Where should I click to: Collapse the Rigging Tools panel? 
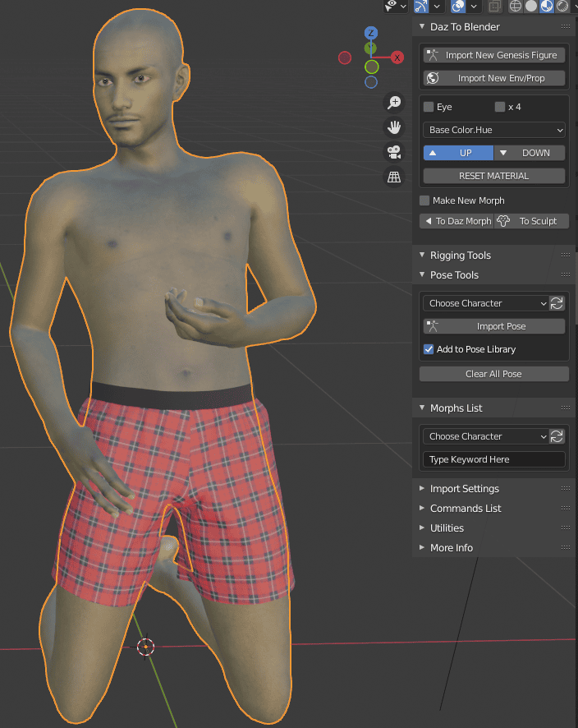click(x=422, y=255)
